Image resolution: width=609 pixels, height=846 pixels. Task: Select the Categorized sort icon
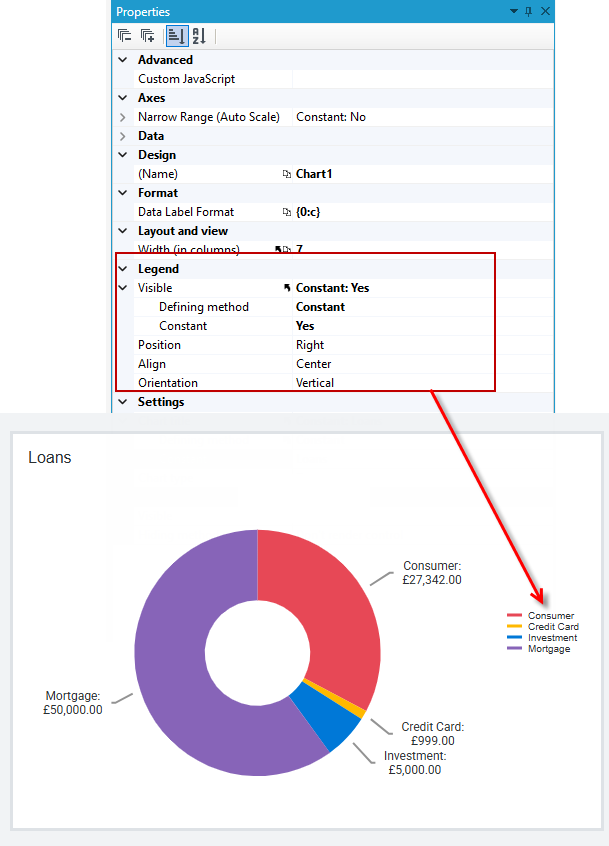tap(177, 36)
